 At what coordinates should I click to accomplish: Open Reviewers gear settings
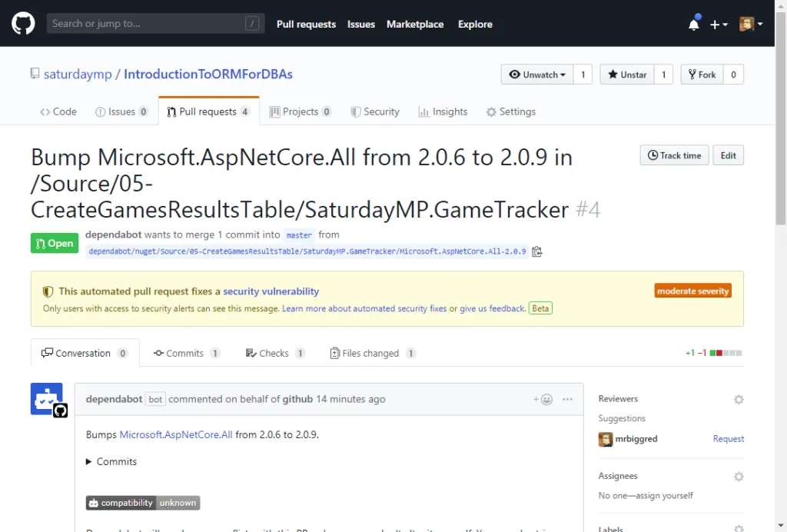(739, 400)
